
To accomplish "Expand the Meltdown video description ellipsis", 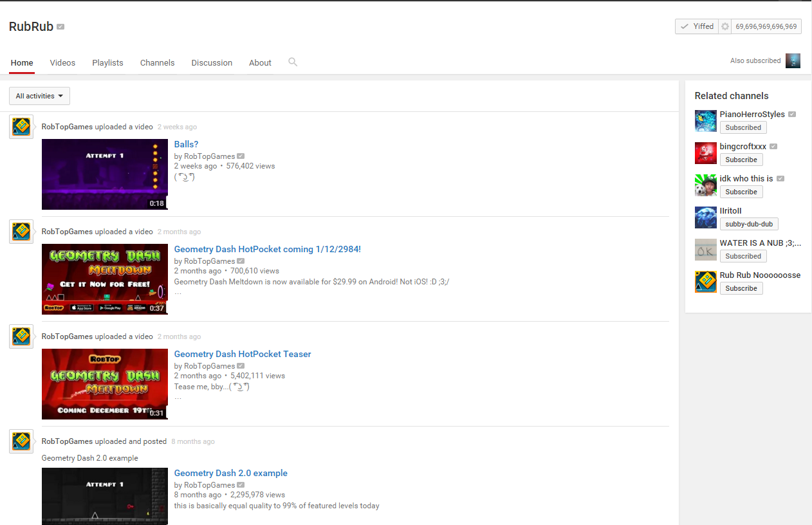I will click(x=178, y=292).
